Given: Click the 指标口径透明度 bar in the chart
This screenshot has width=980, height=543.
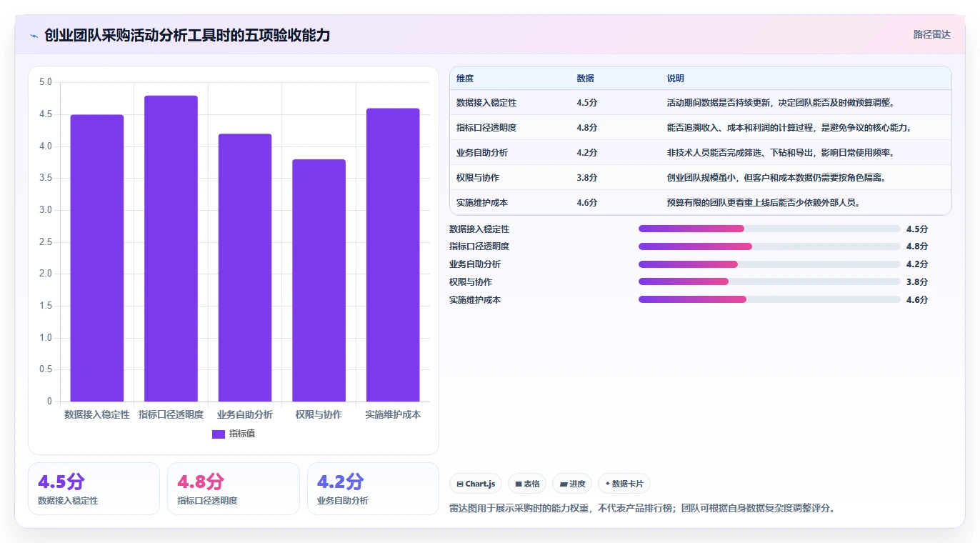Looking at the screenshot, I should pyautogui.click(x=171, y=249).
